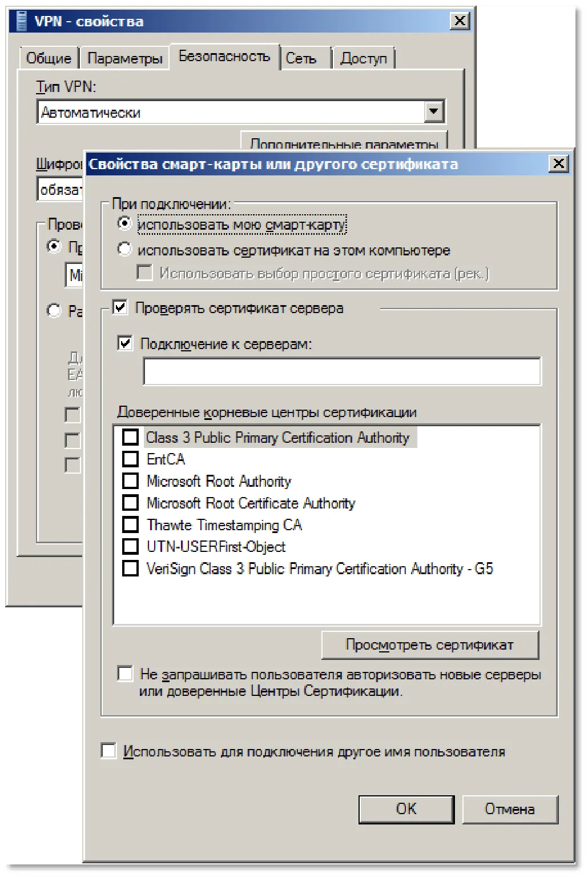Select 'Безопасность' tab in VPN properties
The image size is (588, 877).
tap(224, 56)
